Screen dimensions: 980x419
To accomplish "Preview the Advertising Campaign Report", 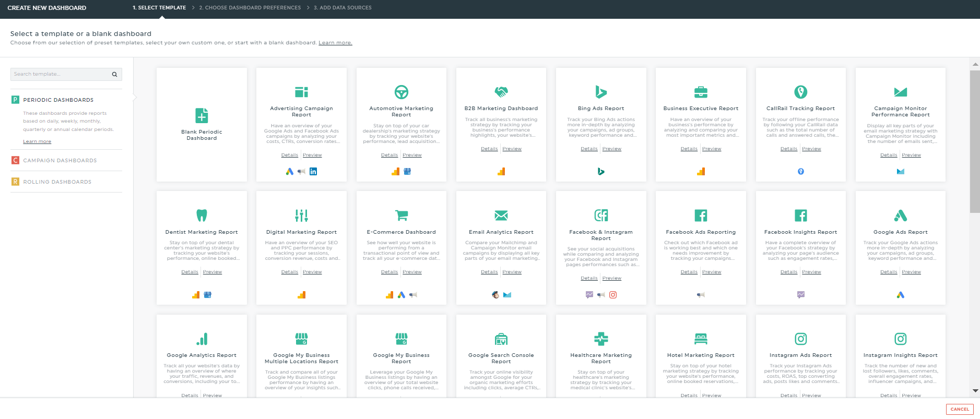I will [312, 155].
